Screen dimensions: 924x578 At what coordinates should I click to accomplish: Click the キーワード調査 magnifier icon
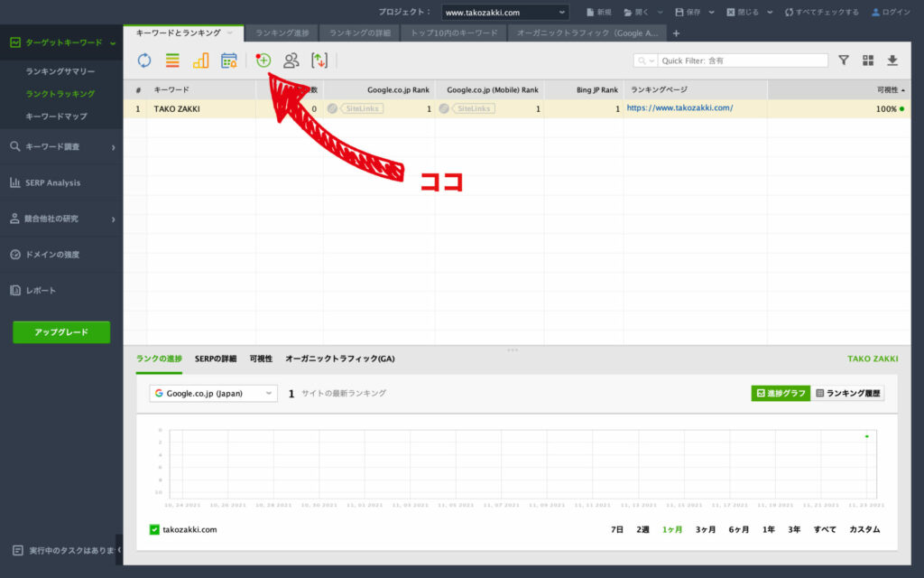(x=15, y=146)
